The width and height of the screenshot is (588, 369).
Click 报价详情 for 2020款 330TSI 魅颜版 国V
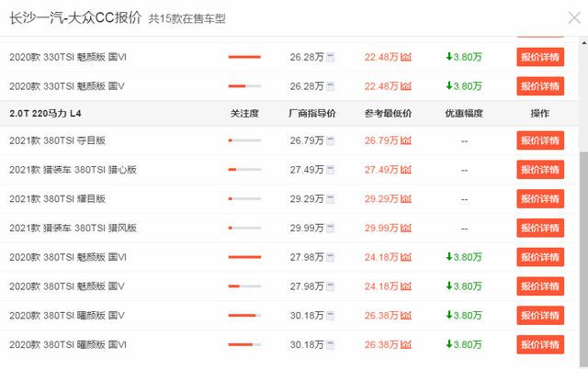(540, 86)
